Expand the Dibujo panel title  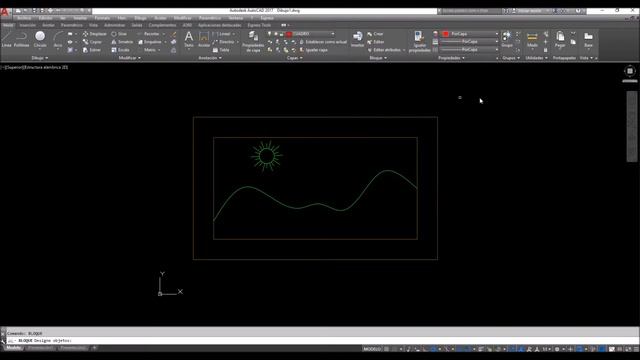[x=40, y=58]
